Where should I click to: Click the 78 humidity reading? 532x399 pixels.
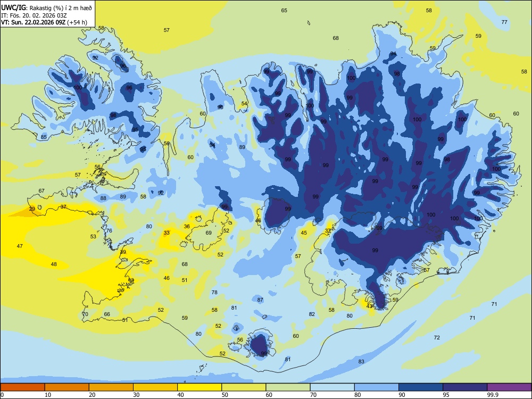pos(214,293)
